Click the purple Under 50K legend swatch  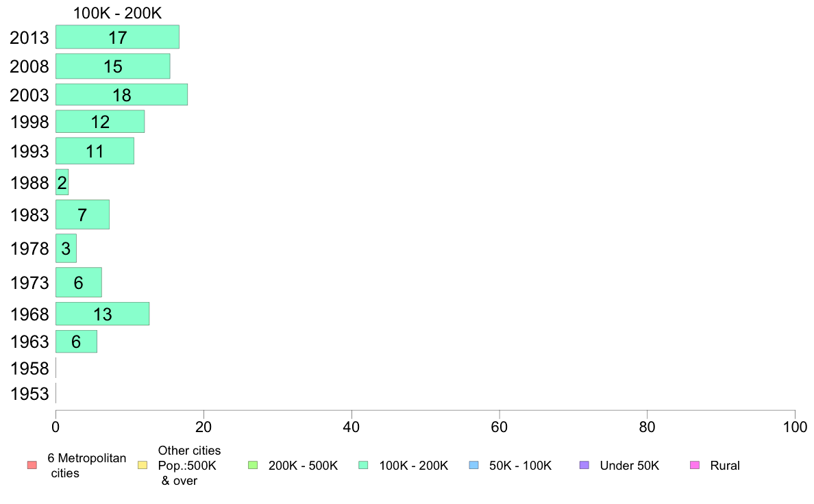[584, 465]
